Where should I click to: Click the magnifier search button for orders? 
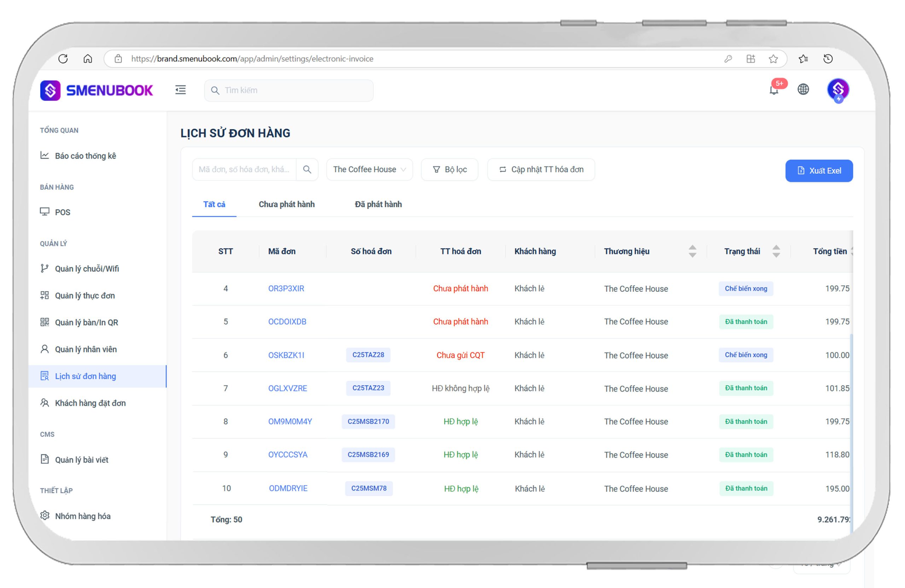click(307, 170)
